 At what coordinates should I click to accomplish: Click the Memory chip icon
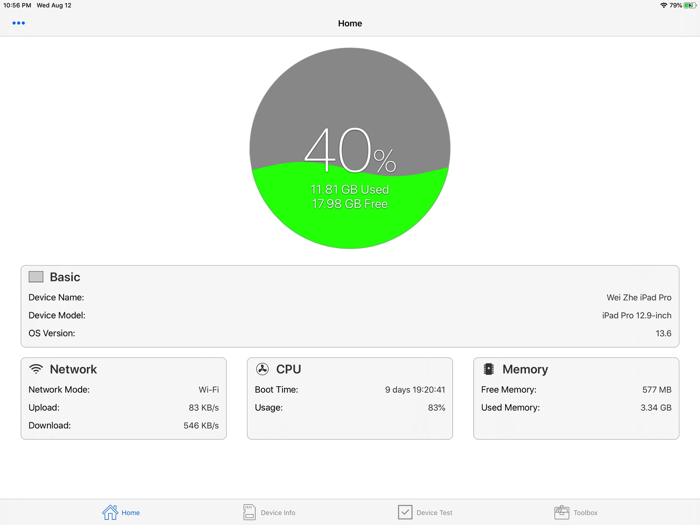(489, 369)
